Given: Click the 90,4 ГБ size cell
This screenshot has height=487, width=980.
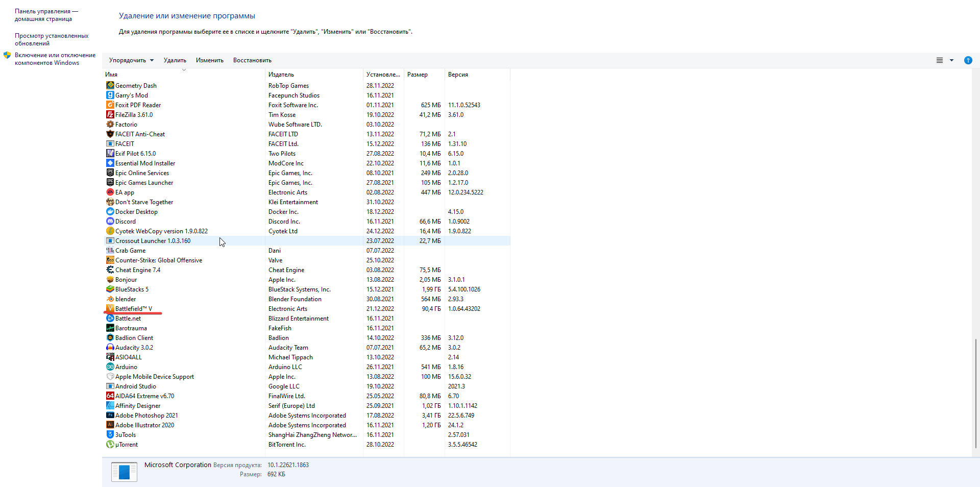Looking at the screenshot, I should click(x=431, y=309).
